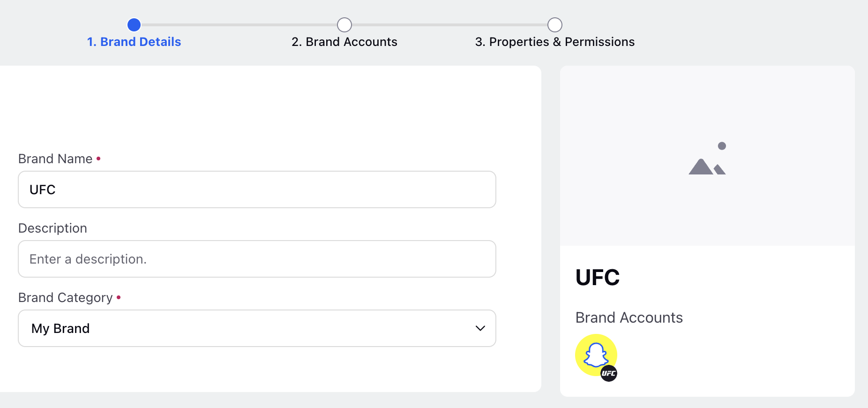Click the chevron arrow in Brand Category
Viewport: 868px width, 408px height.
click(480, 328)
